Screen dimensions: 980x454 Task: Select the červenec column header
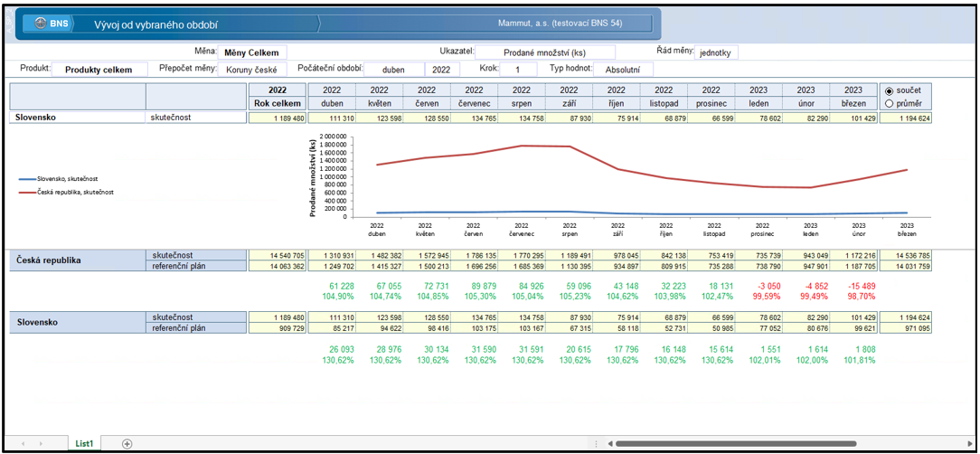click(474, 103)
